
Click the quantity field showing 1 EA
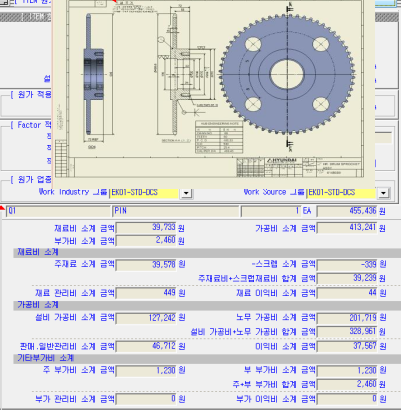click(271, 211)
